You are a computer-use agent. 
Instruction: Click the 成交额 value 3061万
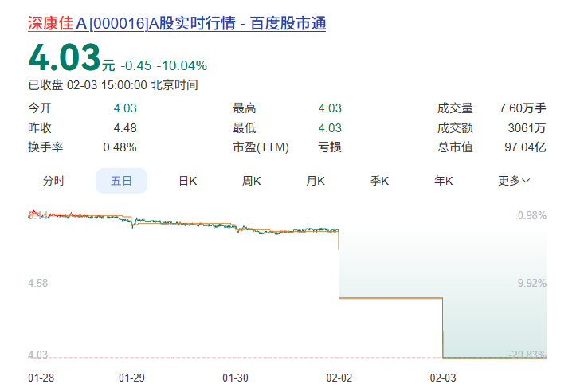point(527,128)
